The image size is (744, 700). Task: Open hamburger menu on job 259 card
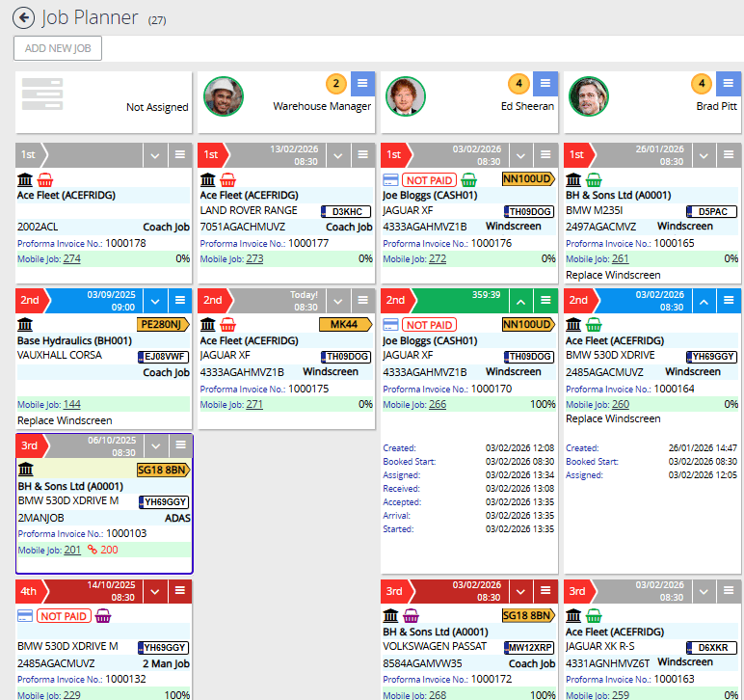pyautogui.click(x=729, y=591)
